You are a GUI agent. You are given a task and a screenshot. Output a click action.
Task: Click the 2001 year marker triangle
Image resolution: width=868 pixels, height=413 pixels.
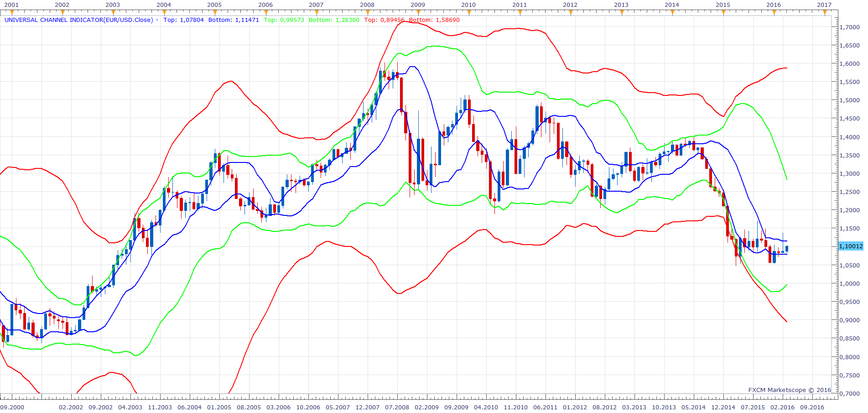(11, 12)
